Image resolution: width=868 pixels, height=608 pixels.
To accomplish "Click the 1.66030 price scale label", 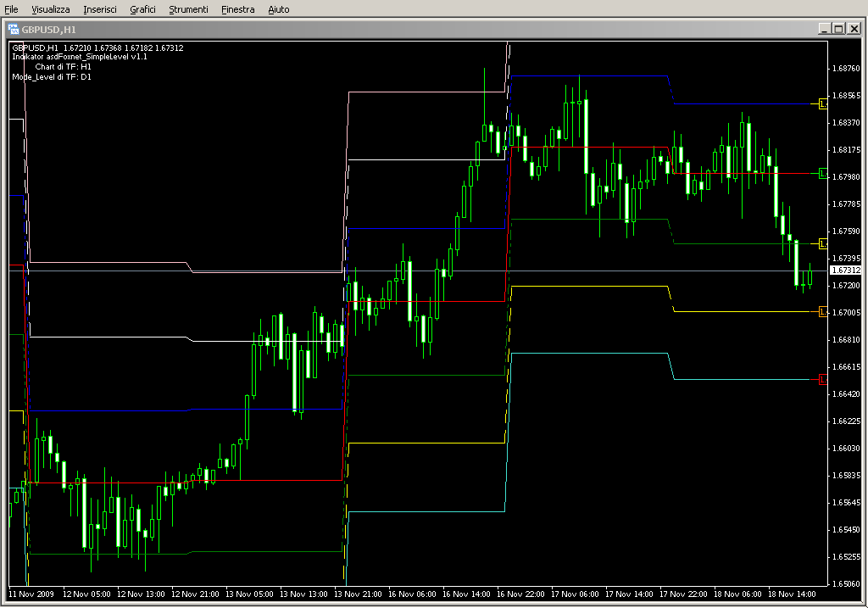I will point(847,448).
